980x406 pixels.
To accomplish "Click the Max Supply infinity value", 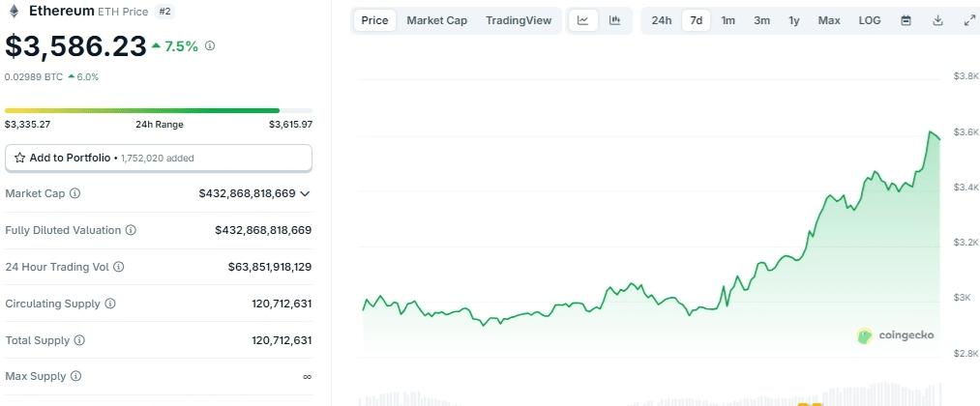I will [x=307, y=377].
